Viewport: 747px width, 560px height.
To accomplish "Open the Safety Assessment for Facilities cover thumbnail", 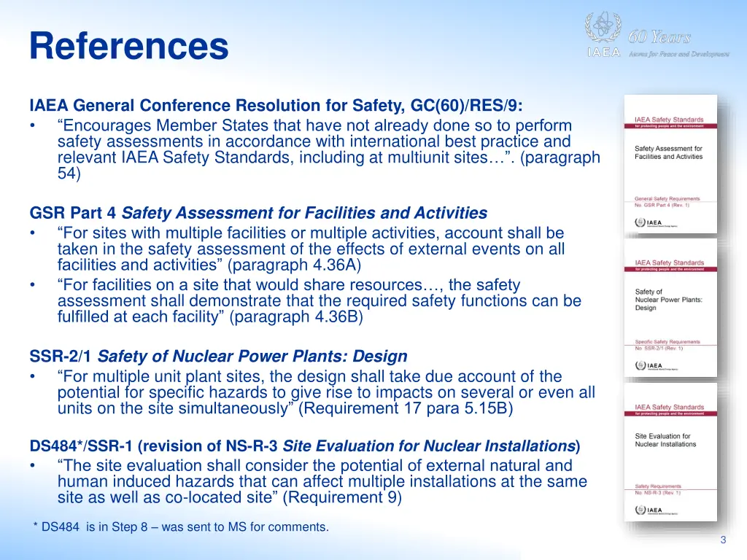I will [671, 164].
